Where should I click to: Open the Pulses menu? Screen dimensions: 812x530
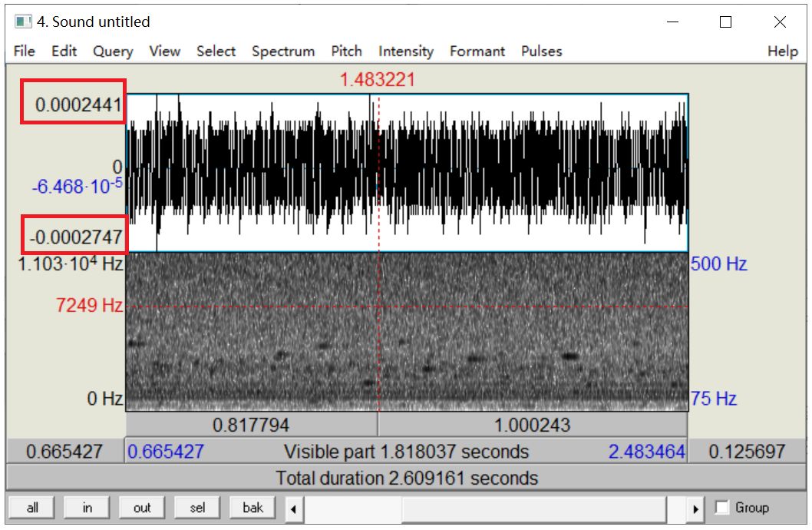(x=541, y=51)
